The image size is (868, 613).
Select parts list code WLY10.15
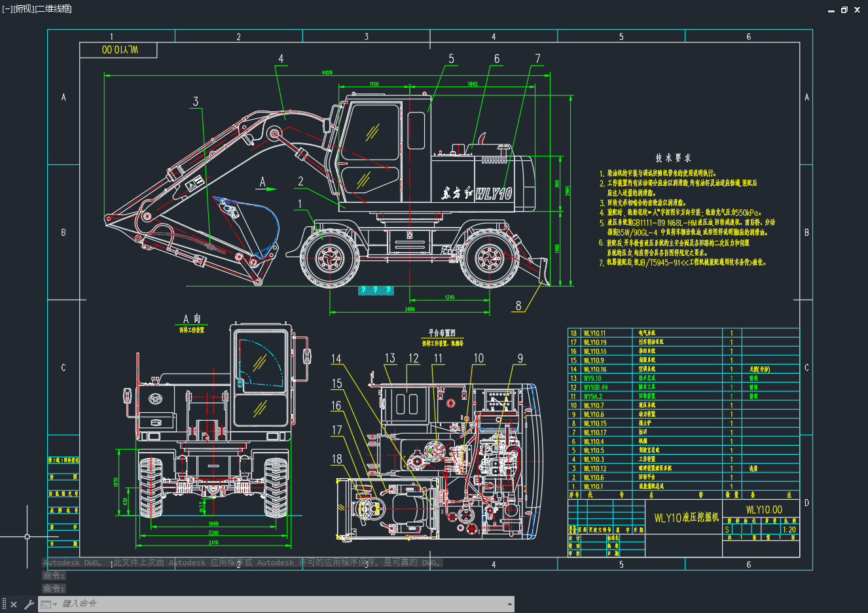click(x=594, y=423)
